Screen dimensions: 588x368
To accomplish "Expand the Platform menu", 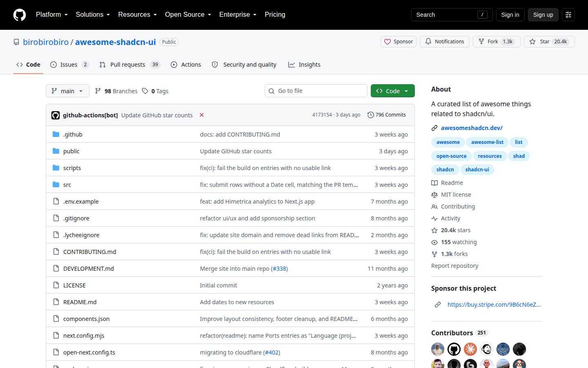I will (x=52, y=15).
